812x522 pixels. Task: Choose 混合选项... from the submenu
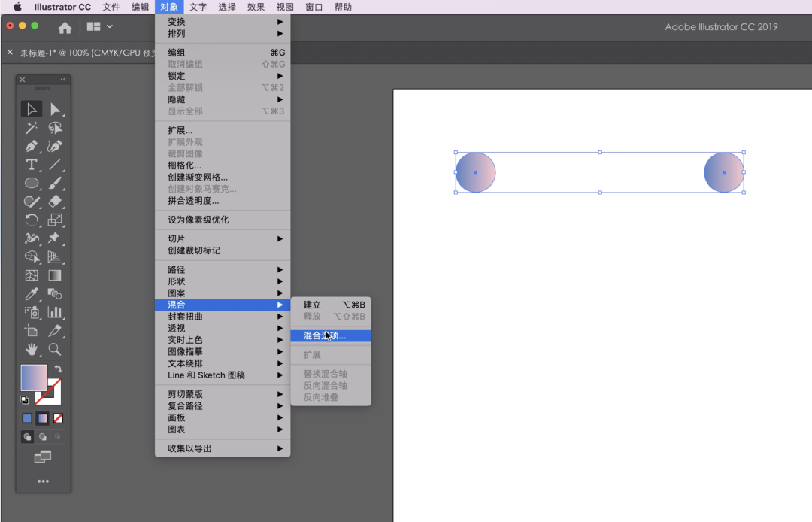pos(325,335)
